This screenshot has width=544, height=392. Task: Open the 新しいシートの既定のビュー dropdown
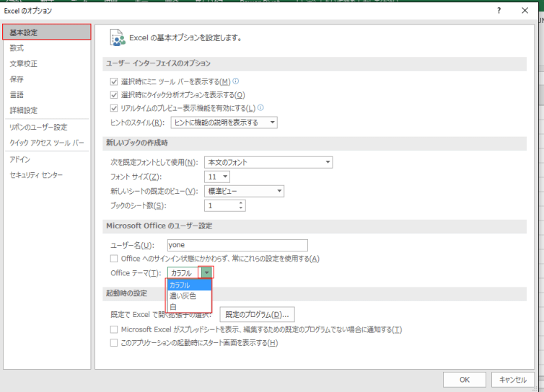pos(244,191)
